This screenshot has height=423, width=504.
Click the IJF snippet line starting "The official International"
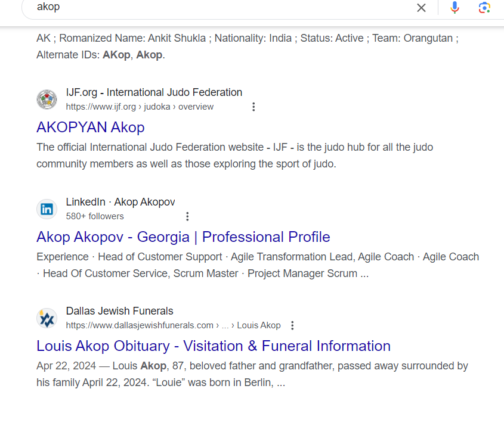(x=234, y=147)
